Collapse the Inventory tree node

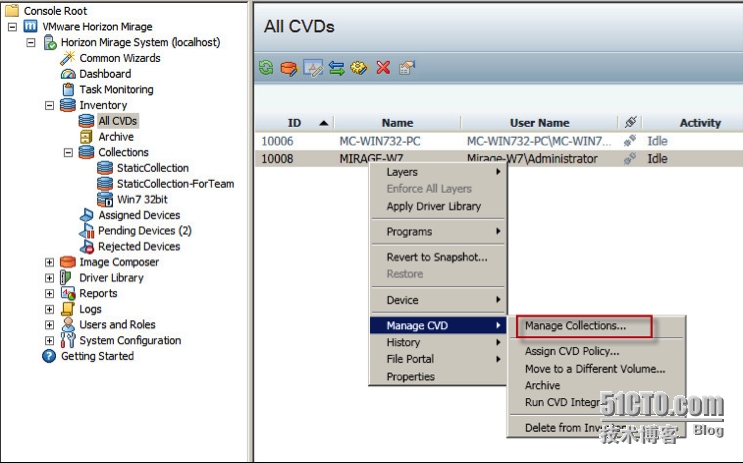click(x=49, y=105)
